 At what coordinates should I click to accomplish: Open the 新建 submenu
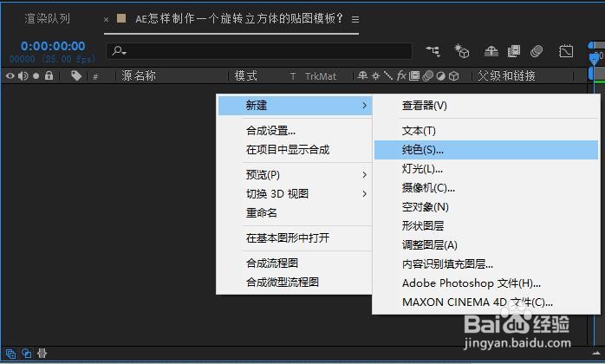295,106
